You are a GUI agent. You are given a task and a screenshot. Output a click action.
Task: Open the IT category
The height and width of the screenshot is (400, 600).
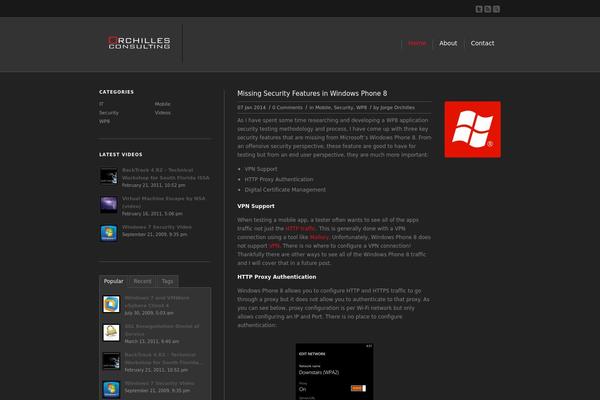[x=101, y=104]
